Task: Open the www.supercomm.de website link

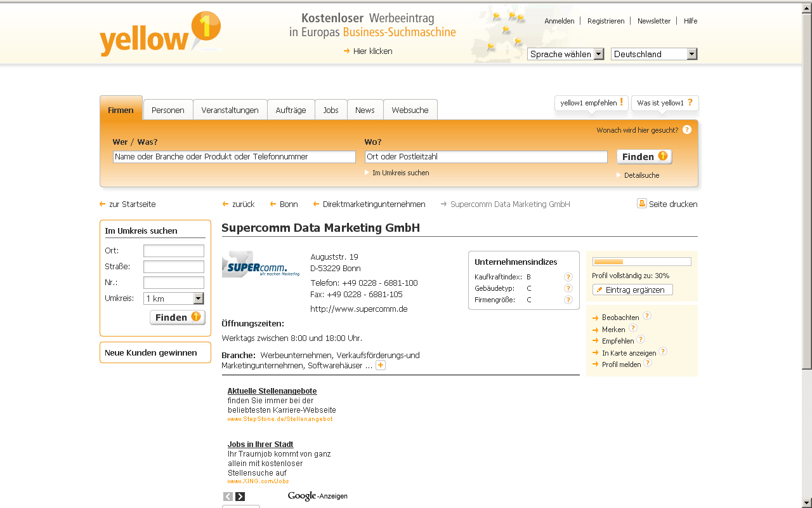Action: (x=359, y=309)
